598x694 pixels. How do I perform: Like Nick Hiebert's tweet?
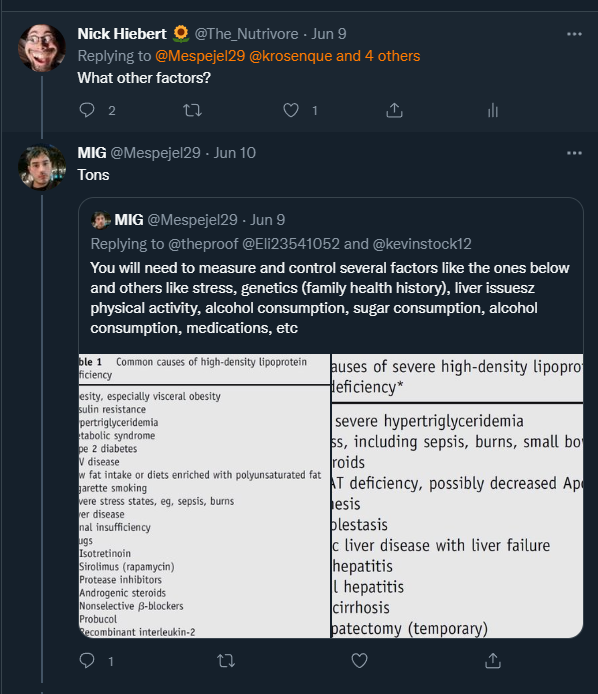[x=291, y=110]
